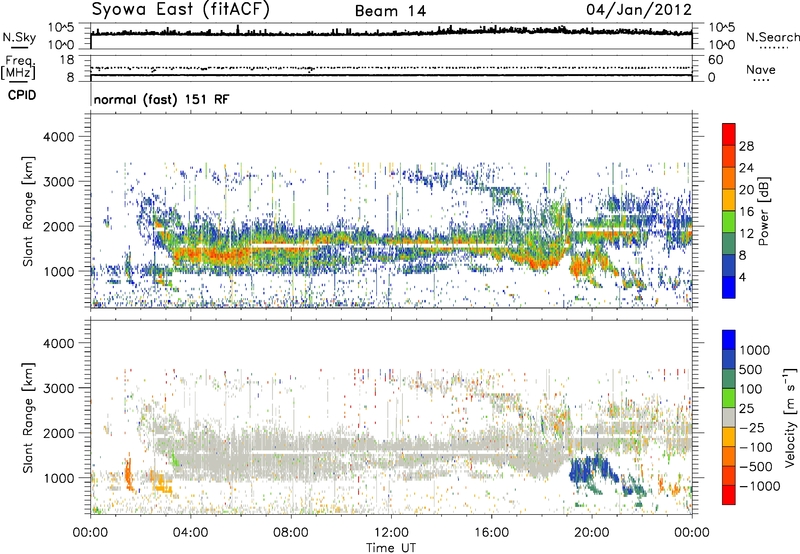Click the '2000' tick on the velocity panel
Screen dimensions: 800x554
(x=58, y=433)
